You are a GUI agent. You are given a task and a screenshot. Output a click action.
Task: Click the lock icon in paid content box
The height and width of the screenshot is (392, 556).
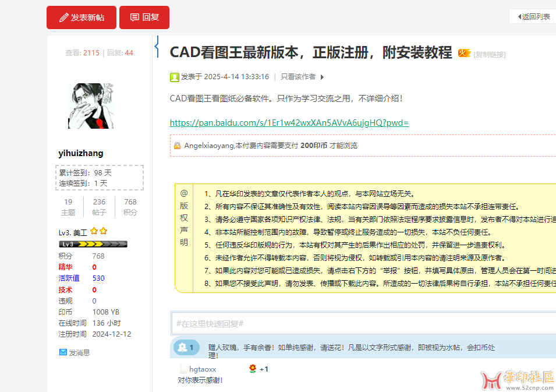click(x=178, y=146)
